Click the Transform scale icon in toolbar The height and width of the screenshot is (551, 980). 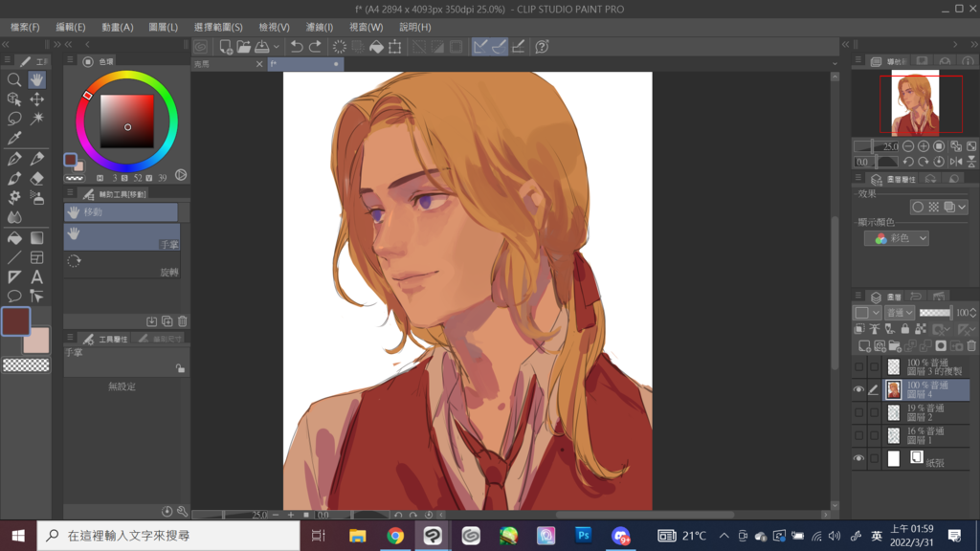(395, 47)
